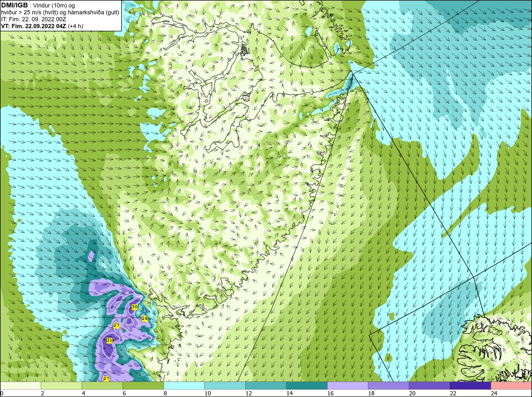
Task: Click the light green 2–4 legend swatch
Action: [61, 386]
